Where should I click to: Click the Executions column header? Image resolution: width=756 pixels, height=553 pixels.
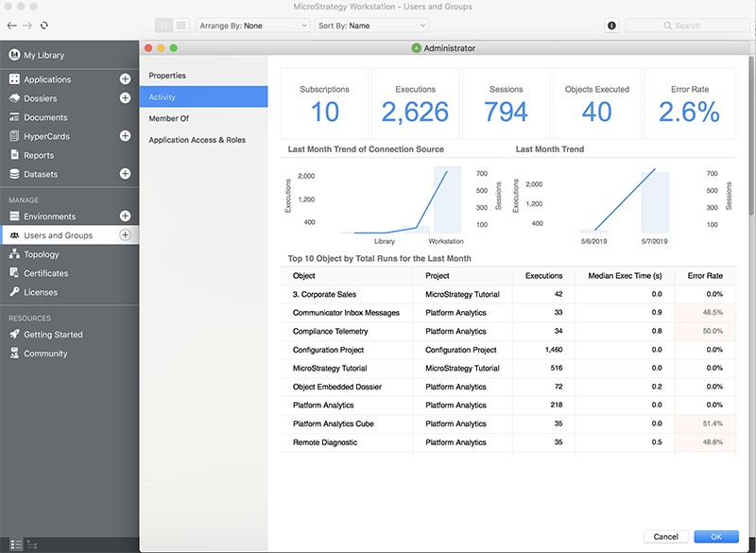pos(544,276)
